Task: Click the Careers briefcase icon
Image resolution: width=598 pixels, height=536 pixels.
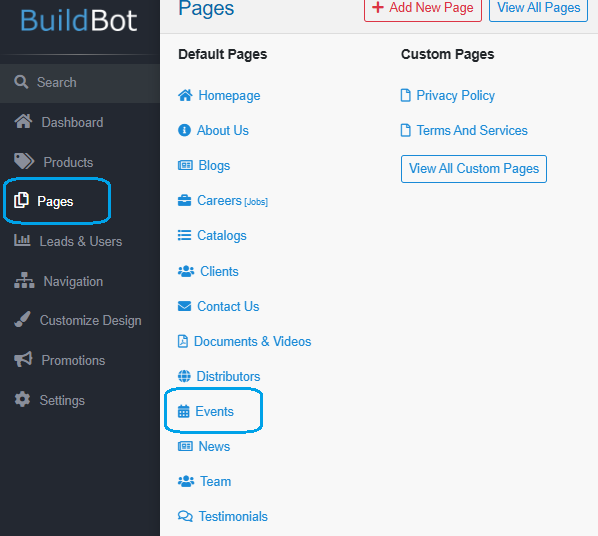Action: (x=184, y=200)
